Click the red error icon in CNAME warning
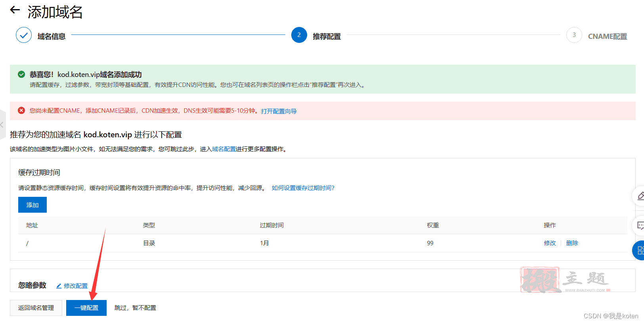The width and height of the screenshot is (644, 323). [21, 110]
